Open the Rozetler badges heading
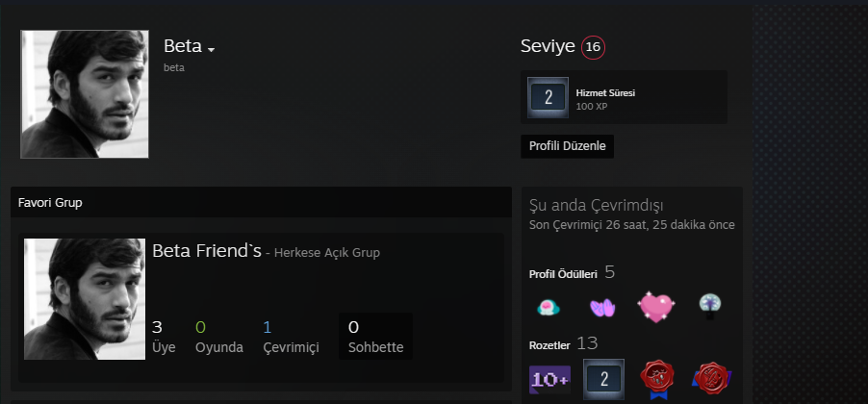Screen dimensions: 868x404 point(549,345)
